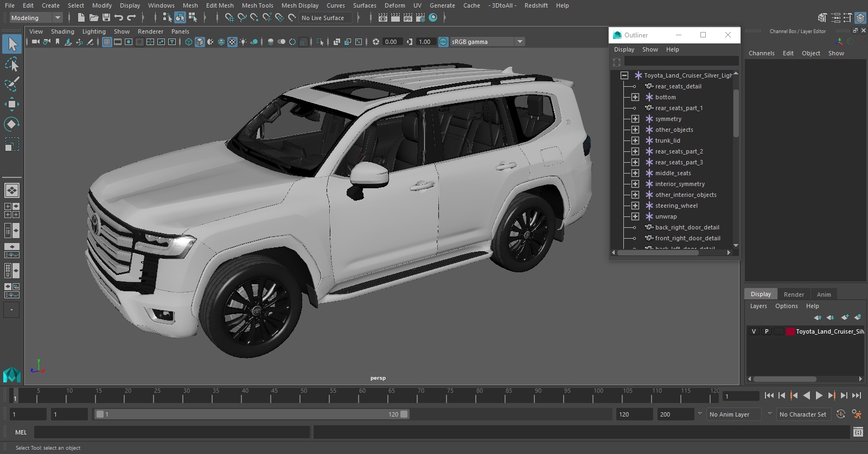Expand the middle_seats group
The width and height of the screenshot is (868, 454).
635,173
